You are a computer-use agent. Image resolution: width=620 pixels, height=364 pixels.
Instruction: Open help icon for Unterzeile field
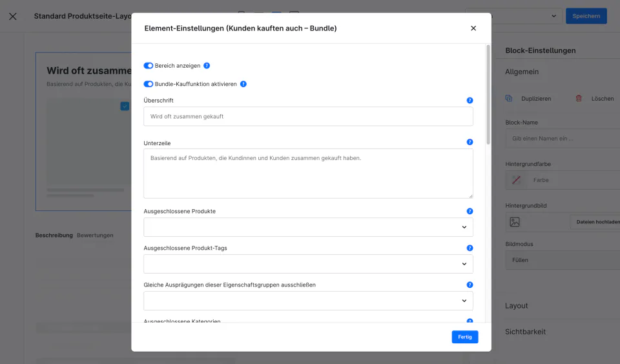pos(470,142)
